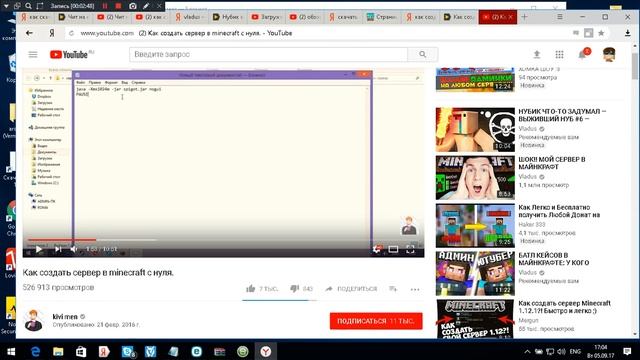Open Microsoft Edge from the taskbar
This screenshot has width=640, height=360.
pos(36,351)
